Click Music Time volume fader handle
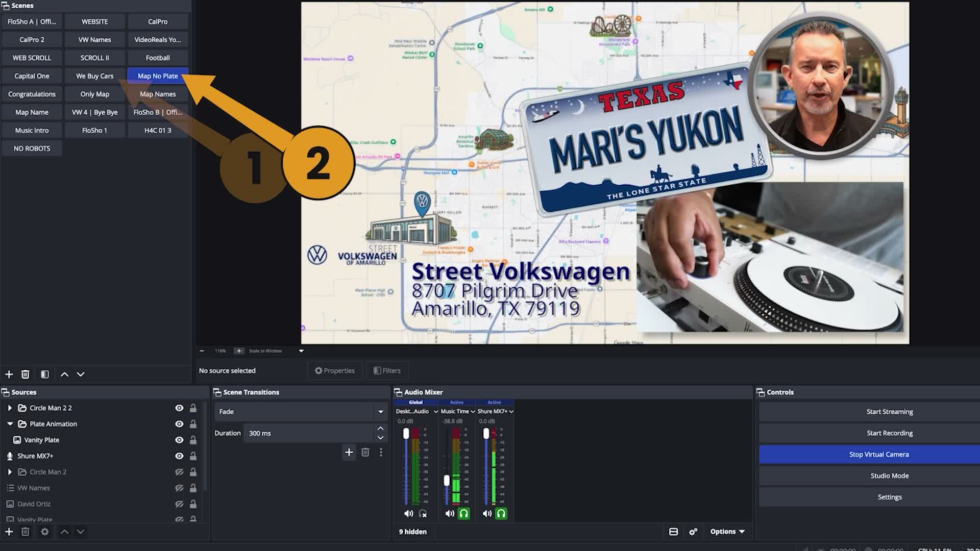 point(447,481)
